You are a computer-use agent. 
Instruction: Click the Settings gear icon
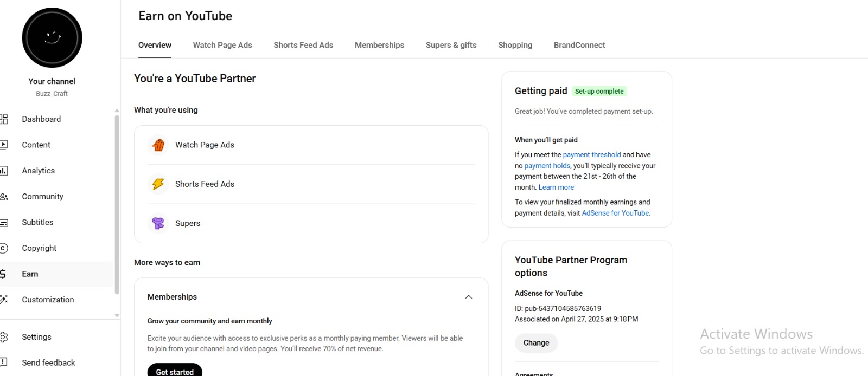[x=4, y=337]
